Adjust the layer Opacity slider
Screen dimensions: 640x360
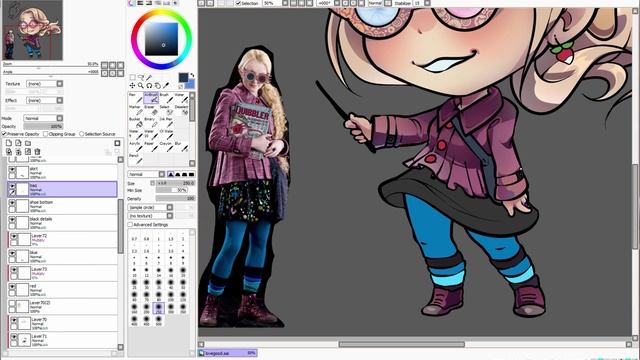click(x=43, y=127)
